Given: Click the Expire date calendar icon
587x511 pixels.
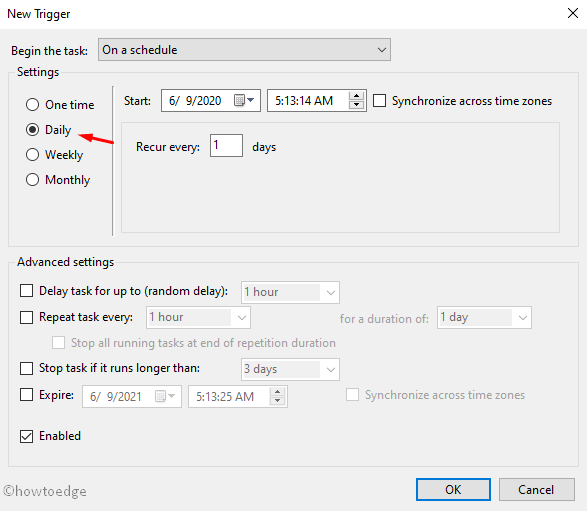Looking at the screenshot, I should [x=165, y=396].
